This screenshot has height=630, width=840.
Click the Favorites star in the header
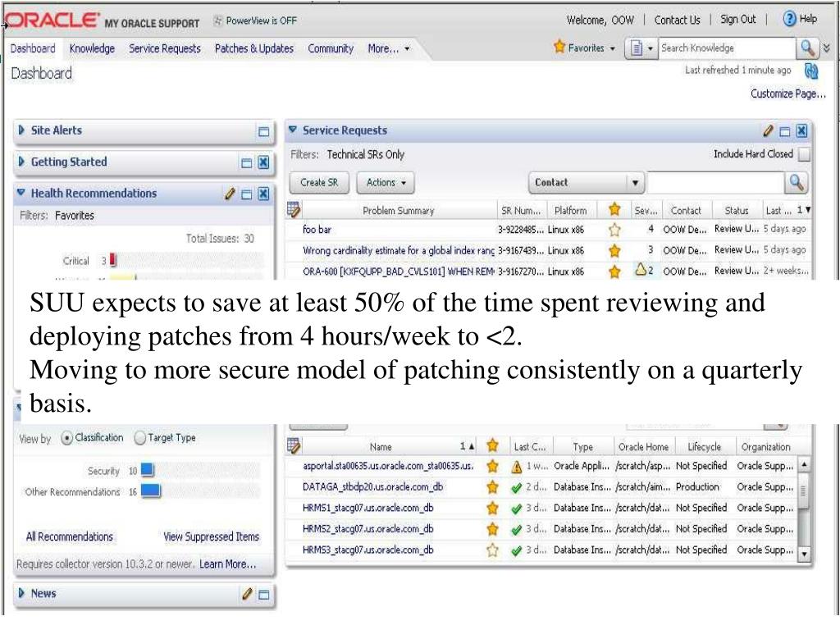[559, 47]
